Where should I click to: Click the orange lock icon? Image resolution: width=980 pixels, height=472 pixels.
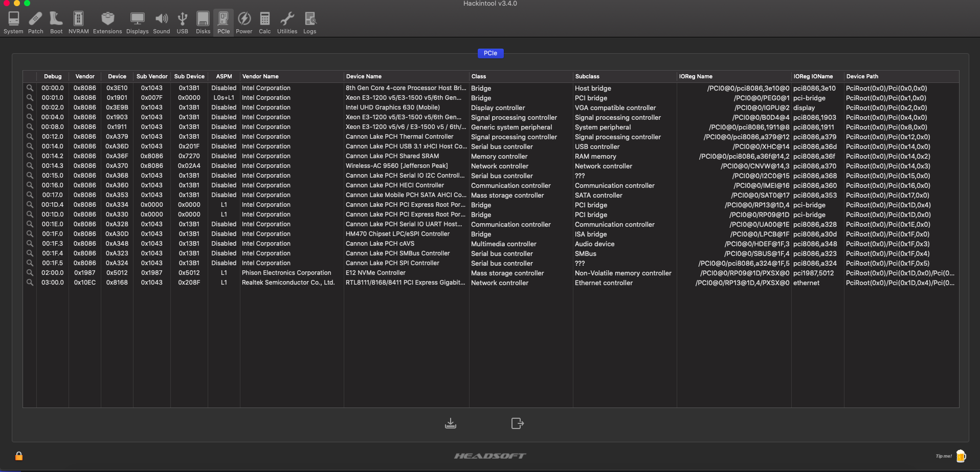coord(19,456)
